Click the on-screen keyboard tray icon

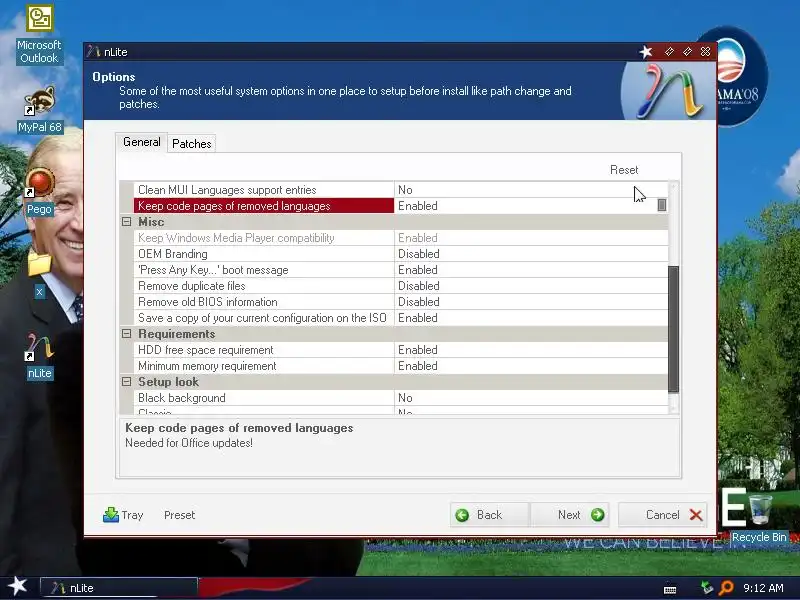coord(670,589)
